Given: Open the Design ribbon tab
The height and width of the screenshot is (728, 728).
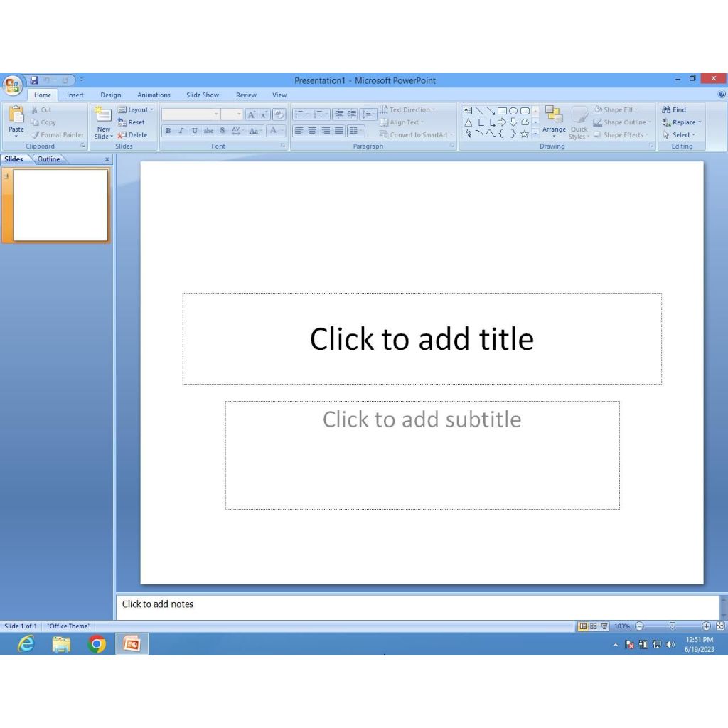Looking at the screenshot, I should click(x=110, y=95).
